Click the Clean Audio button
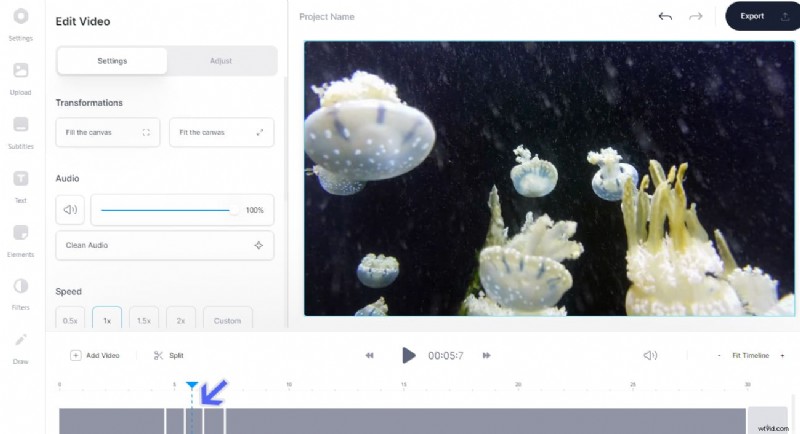The height and width of the screenshot is (434, 800). click(165, 245)
